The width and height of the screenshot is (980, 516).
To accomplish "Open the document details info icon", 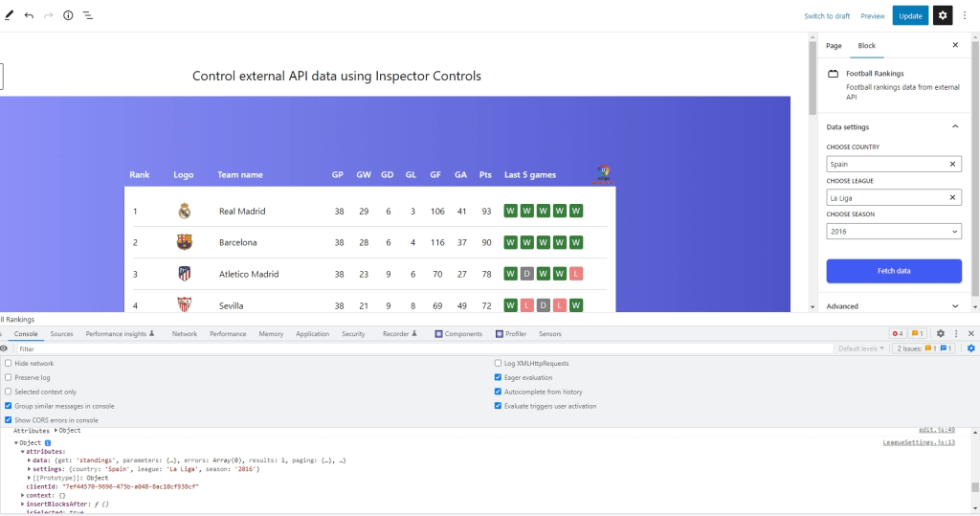I will pyautogui.click(x=68, y=15).
